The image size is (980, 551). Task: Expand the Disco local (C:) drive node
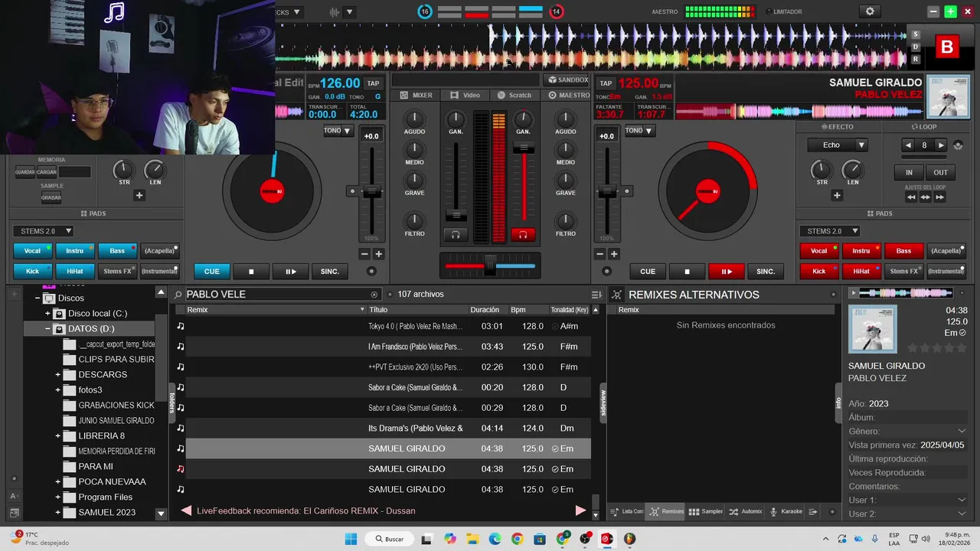coord(47,313)
